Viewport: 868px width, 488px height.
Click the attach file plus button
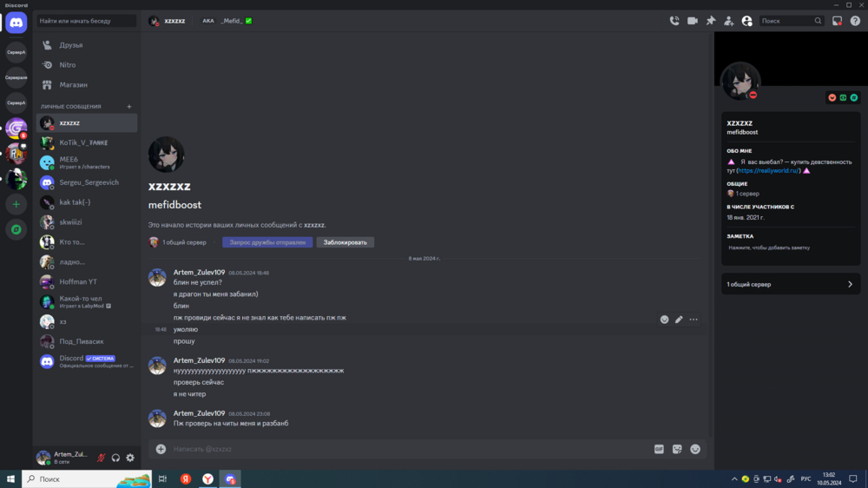[161, 449]
